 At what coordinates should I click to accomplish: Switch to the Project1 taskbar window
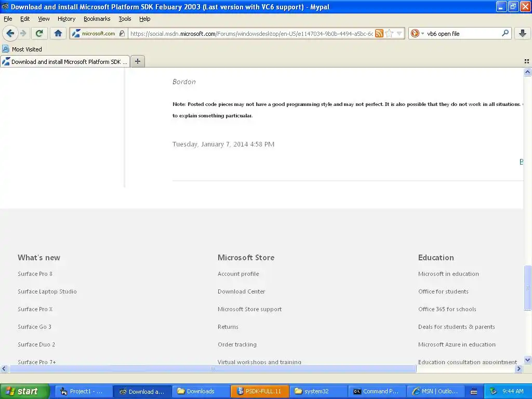(x=83, y=391)
